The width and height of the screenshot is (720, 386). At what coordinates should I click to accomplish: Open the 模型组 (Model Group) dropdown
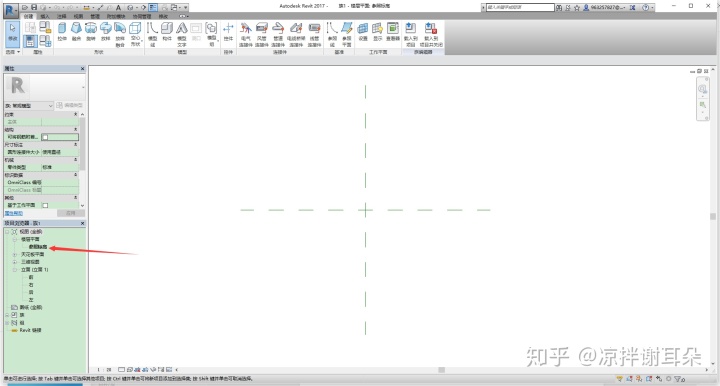coord(211,34)
